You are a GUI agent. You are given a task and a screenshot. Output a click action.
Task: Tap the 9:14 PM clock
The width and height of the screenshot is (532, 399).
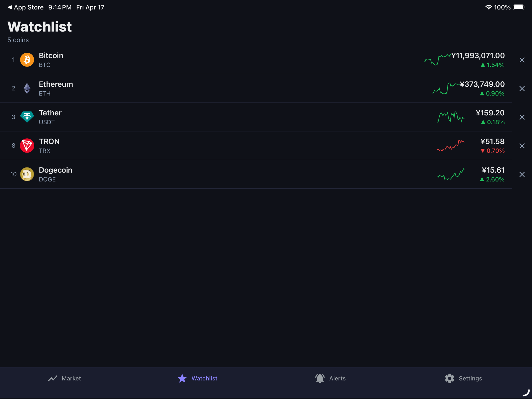[x=60, y=7]
